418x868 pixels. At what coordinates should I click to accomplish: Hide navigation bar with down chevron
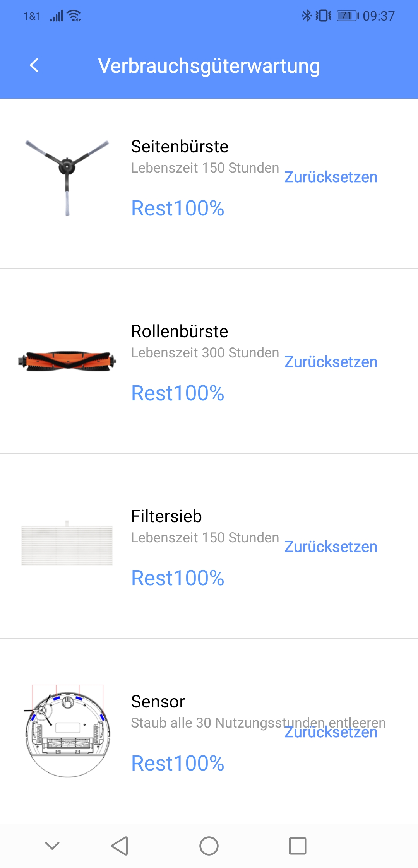[52, 846]
